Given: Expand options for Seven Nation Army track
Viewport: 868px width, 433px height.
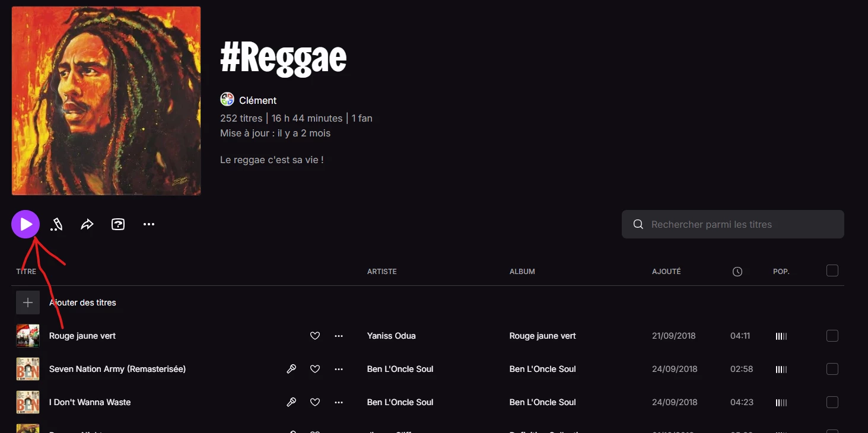Looking at the screenshot, I should click(x=339, y=369).
